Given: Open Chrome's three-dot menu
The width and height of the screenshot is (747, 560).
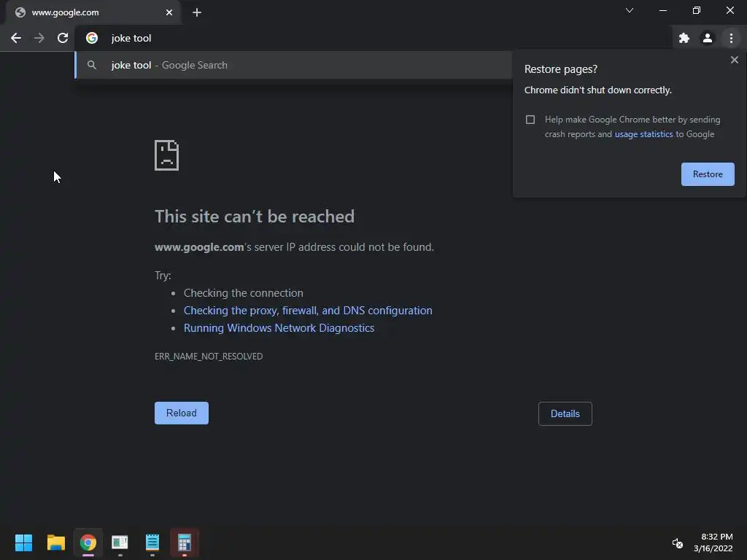Looking at the screenshot, I should [731, 38].
